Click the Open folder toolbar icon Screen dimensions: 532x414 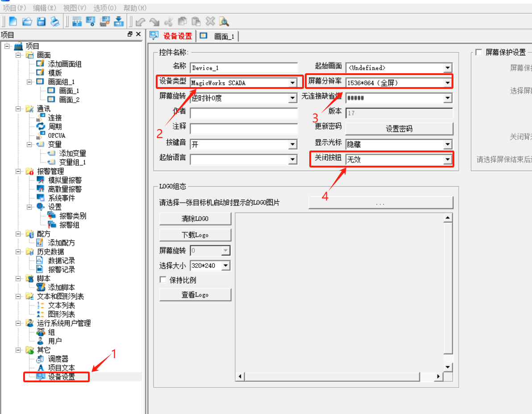click(27, 21)
